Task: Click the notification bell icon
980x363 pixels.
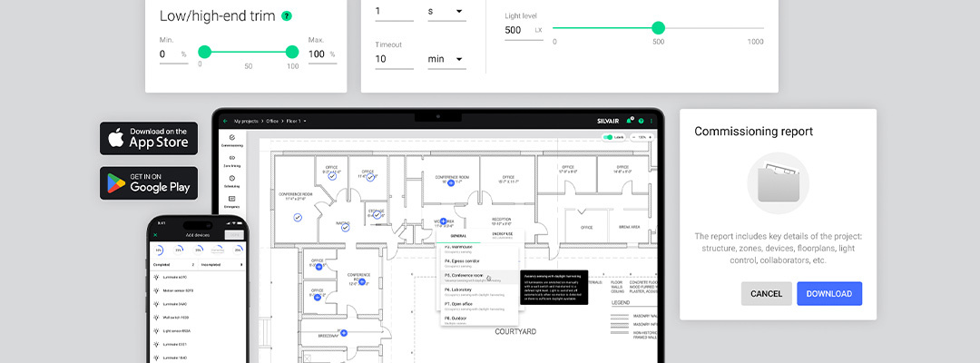Action: (x=629, y=121)
